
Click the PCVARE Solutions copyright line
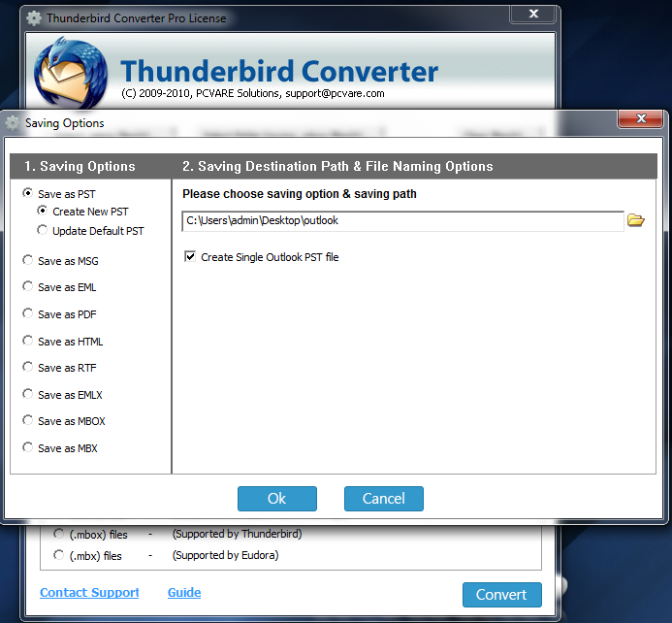253,93
